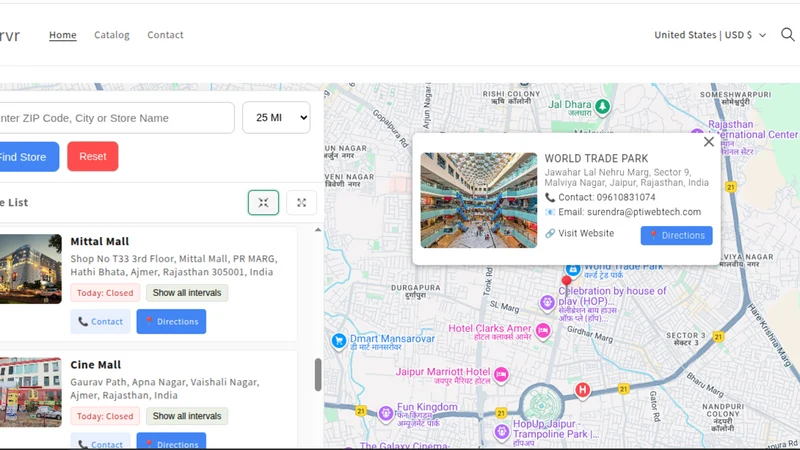
Task: Open the Catalog menu item
Action: coord(112,35)
